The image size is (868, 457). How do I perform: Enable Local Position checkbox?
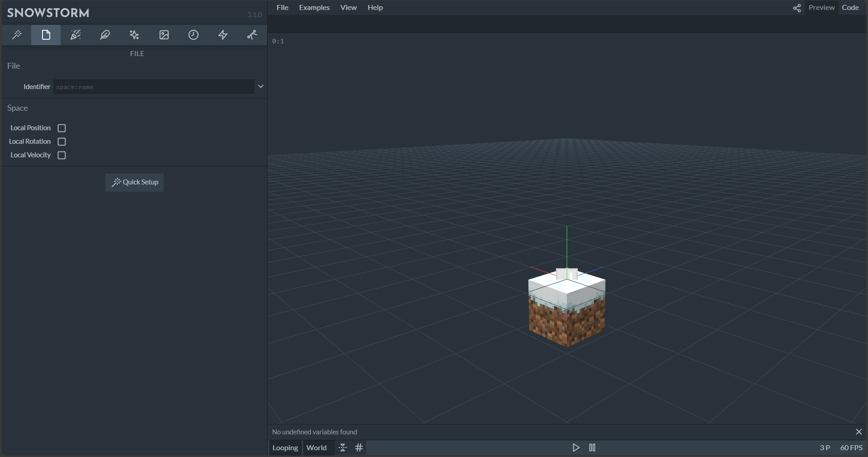tap(62, 128)
